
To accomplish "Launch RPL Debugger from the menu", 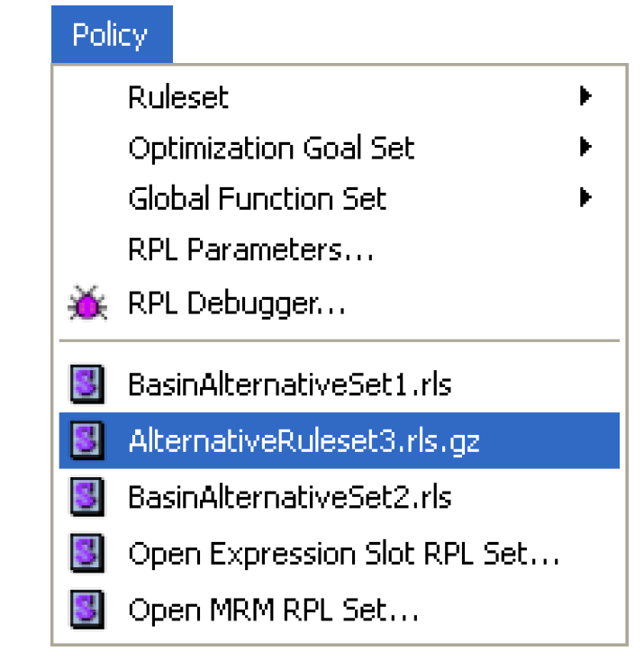I will (x=237, y=304).
